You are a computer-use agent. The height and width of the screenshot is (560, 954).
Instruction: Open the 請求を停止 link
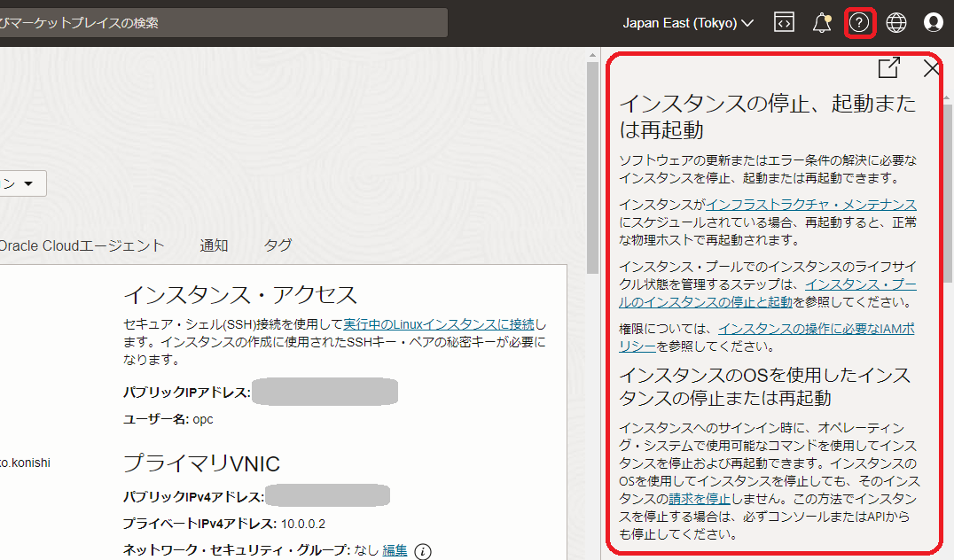coord(699,499)
